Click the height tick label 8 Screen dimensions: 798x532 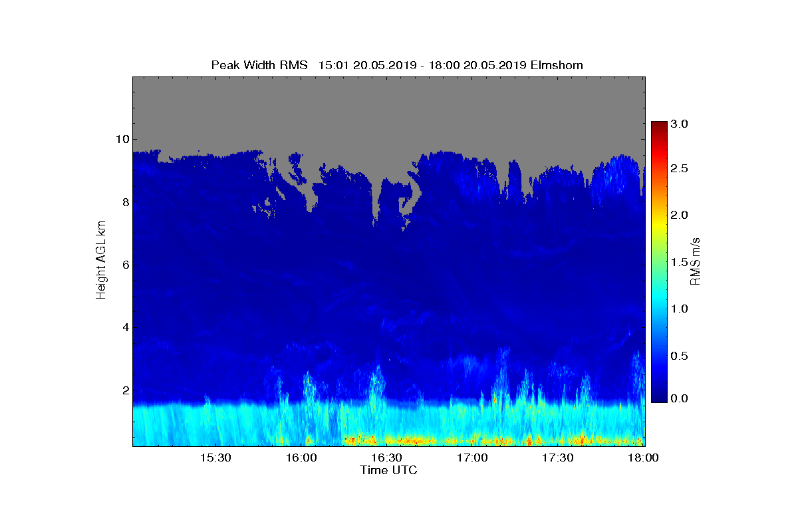coord(125,202)
